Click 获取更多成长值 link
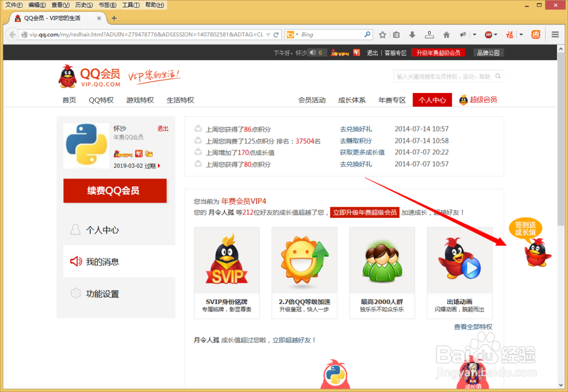The image size is (568, 392). pos(362,152)
